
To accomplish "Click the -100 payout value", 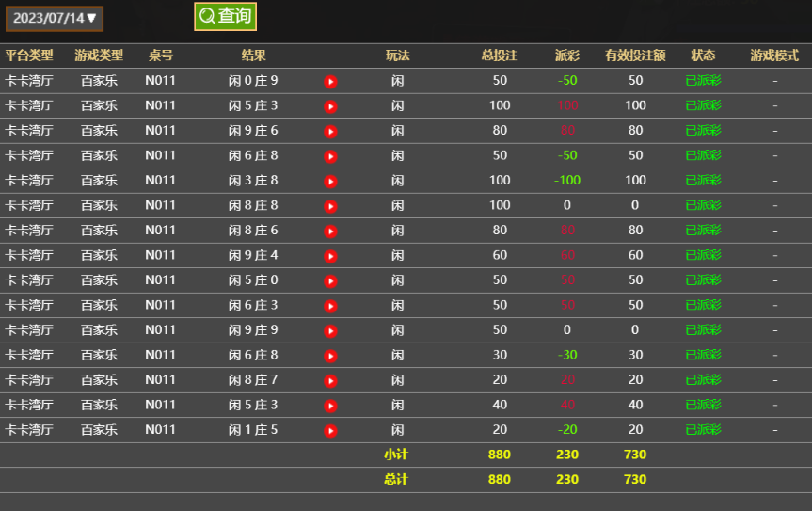I will pyautogui.click(x=567, y=180).
